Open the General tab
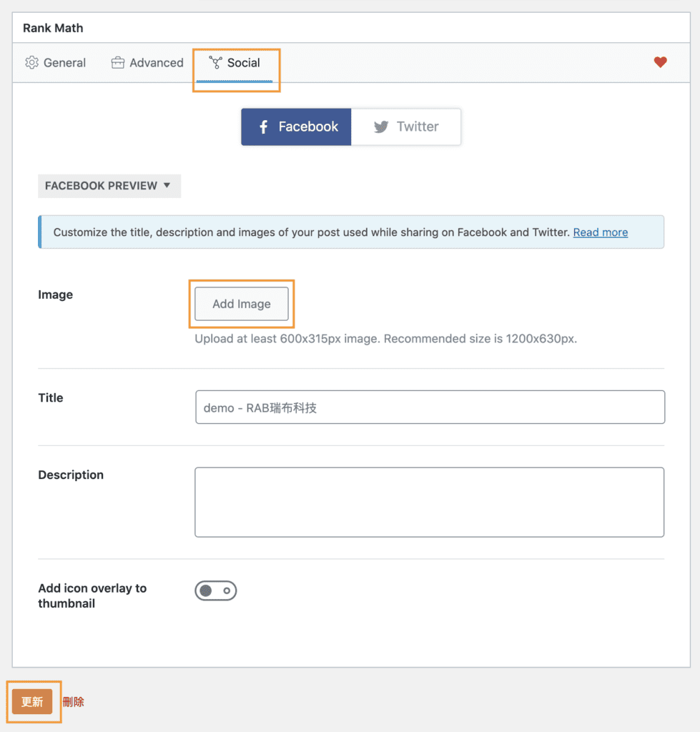 tap(64, 63)
